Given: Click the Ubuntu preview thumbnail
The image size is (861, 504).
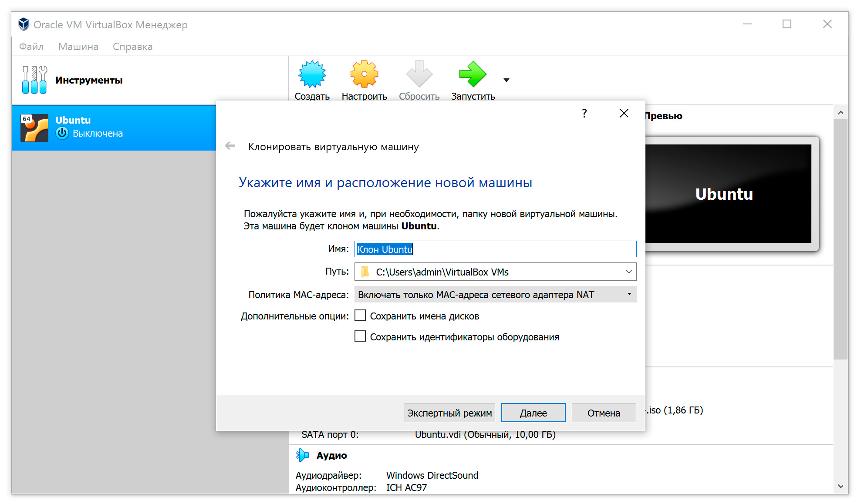Looking at the screenshot, I should click(728, 194).
